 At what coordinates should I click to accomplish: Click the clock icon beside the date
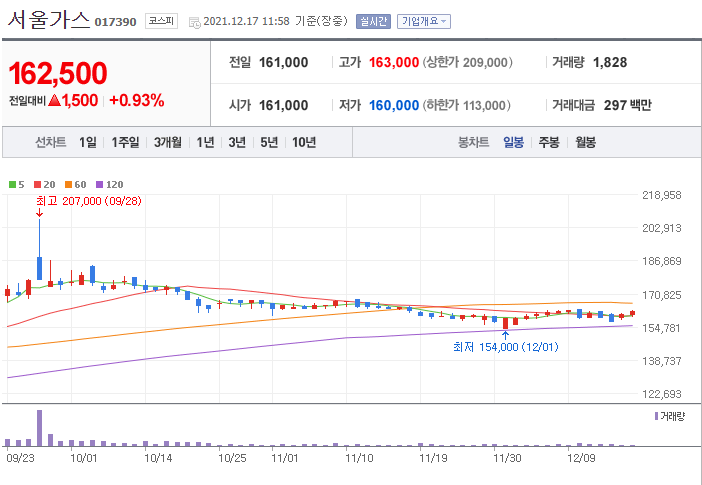[194, 22]
